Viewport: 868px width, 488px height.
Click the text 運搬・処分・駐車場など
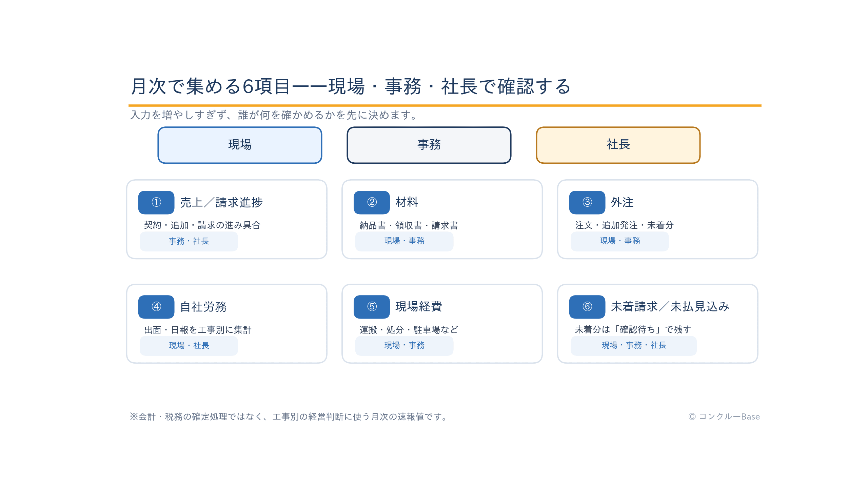(409, 329)
